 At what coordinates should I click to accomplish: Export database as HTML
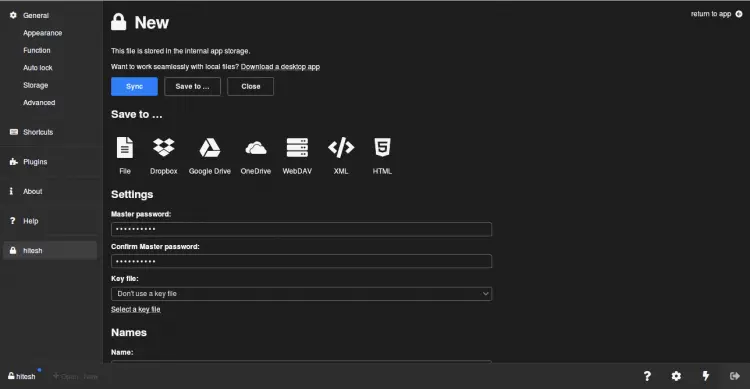pos(382,156)
